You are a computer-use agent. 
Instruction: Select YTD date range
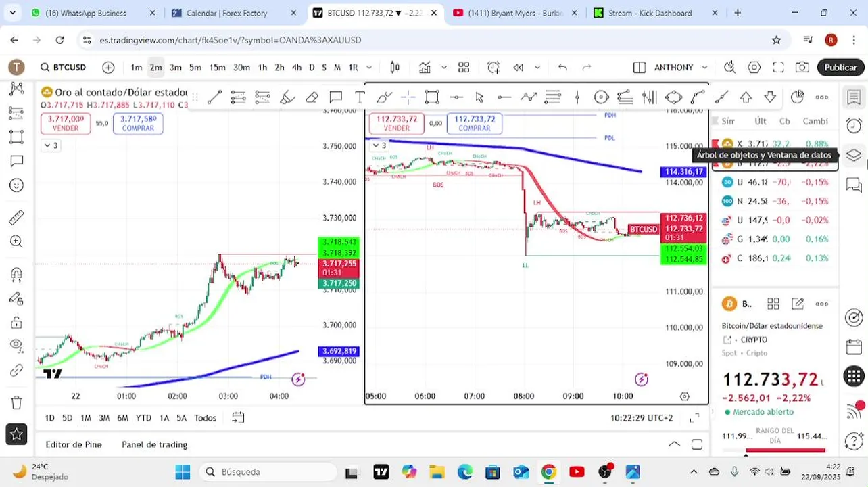143,418
